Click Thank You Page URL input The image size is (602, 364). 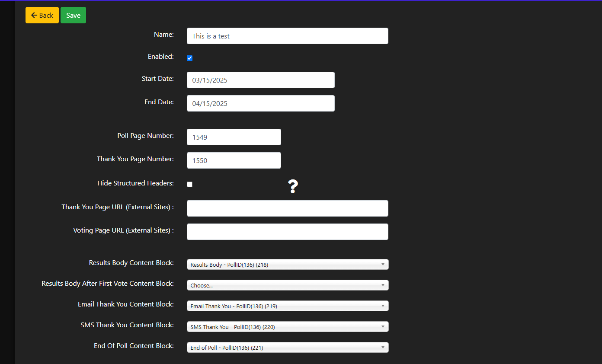(287, 208)
